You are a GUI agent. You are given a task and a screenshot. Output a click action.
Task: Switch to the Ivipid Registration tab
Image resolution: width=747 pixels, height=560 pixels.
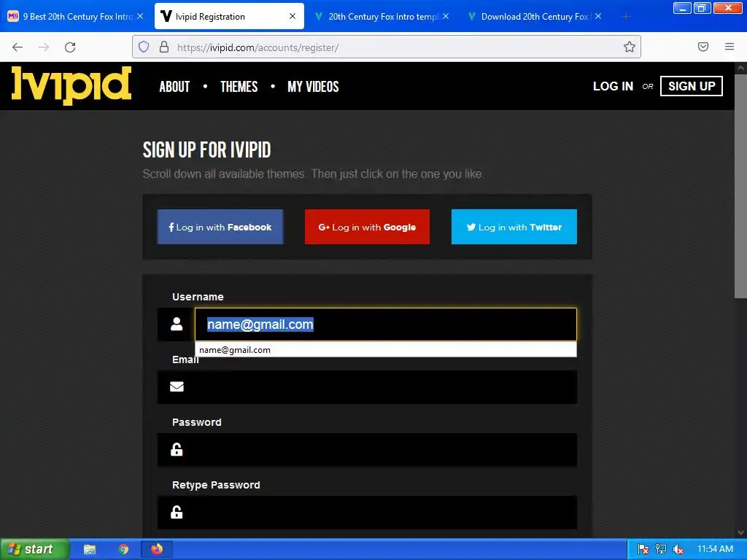(x=229, y=16)
